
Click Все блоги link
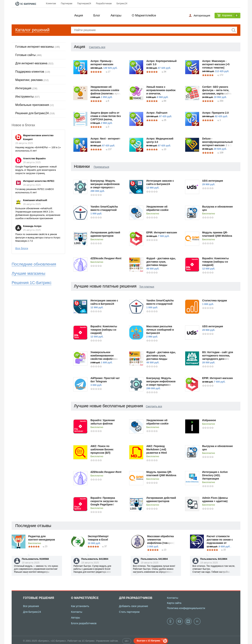[x=22, y=249]
